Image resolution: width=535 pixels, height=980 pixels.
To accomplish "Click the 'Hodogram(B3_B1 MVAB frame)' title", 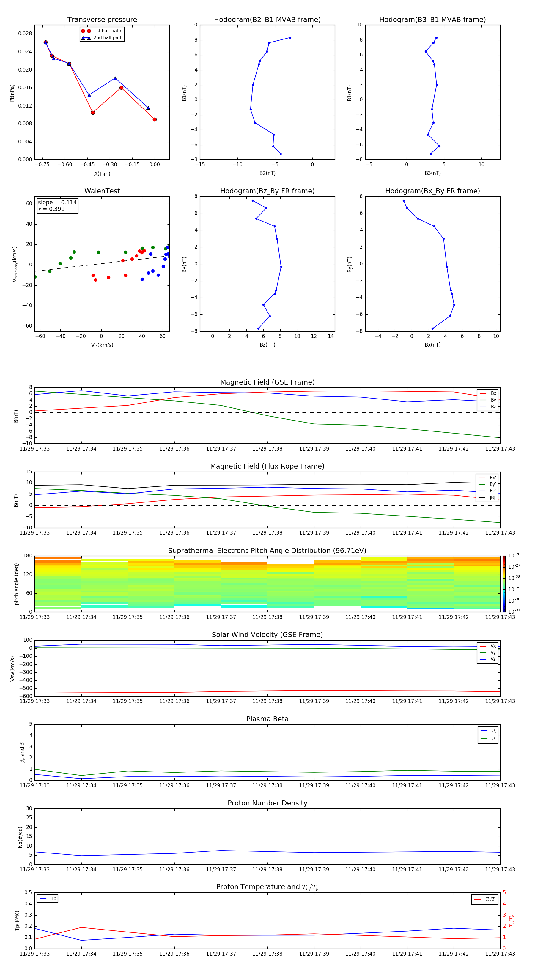I will (432, 19).
